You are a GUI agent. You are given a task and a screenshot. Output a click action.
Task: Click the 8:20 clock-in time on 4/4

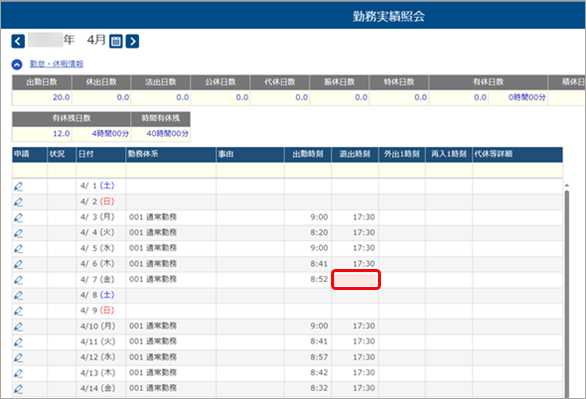point(319,233)
